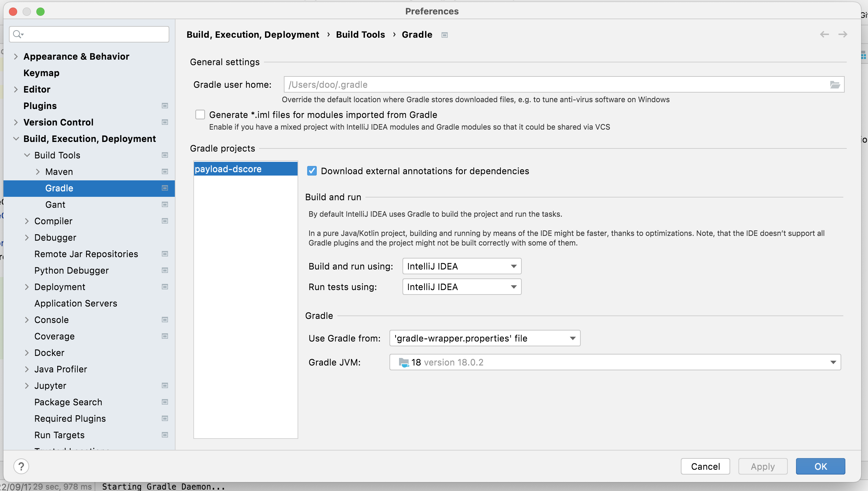Expand the Editor section
The height and width of the screenshot is (491, 868).
tap(16, 89)
